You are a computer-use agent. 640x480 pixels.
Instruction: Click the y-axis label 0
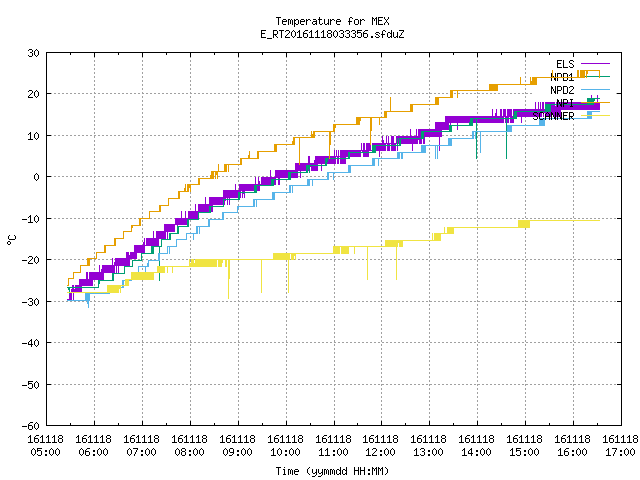[37, 177]
